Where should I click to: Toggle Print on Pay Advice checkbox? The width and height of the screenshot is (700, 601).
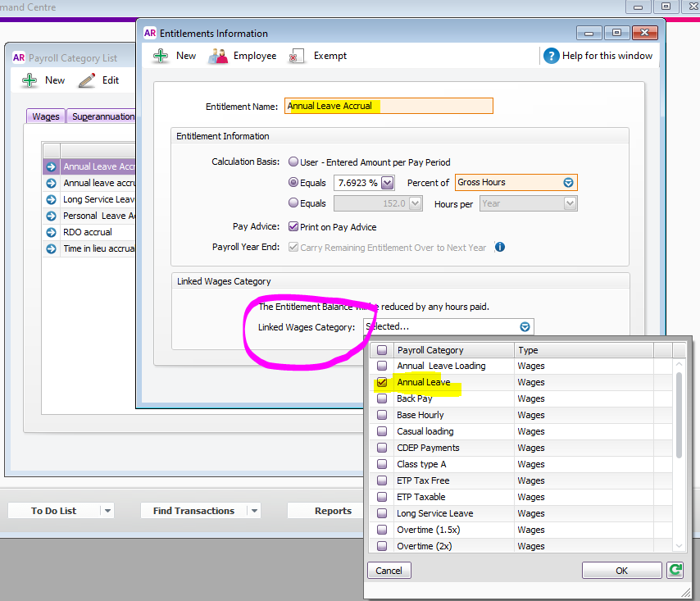point(293,226)
